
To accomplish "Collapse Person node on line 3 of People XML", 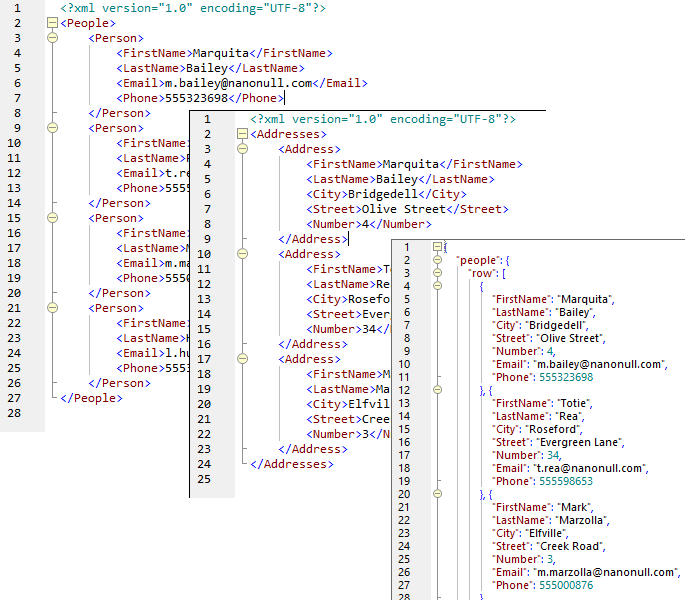I will 52,38.
